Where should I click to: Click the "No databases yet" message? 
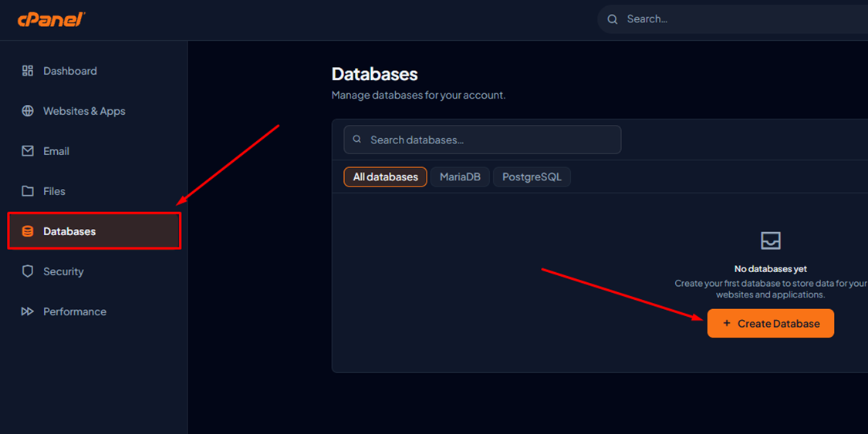(x=771, y=269)
